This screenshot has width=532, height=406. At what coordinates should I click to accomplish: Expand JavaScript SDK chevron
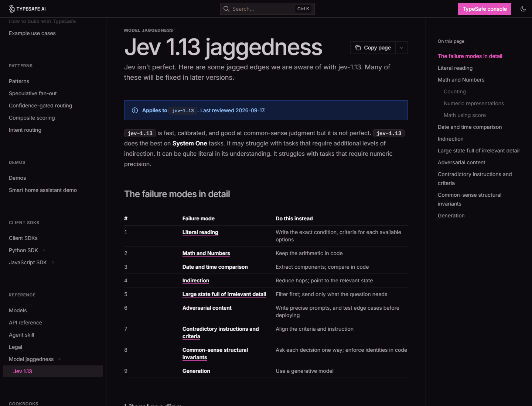[53, 262]
